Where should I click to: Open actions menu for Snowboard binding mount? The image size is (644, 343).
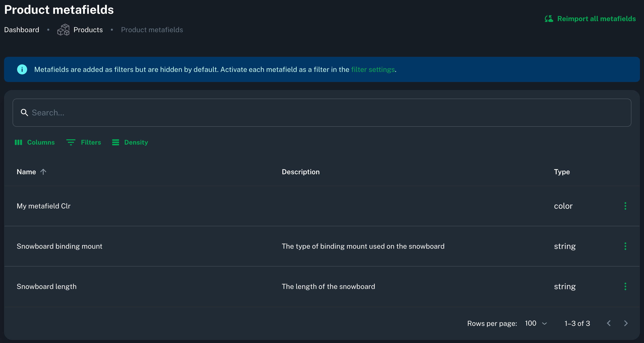click(625, 246)
